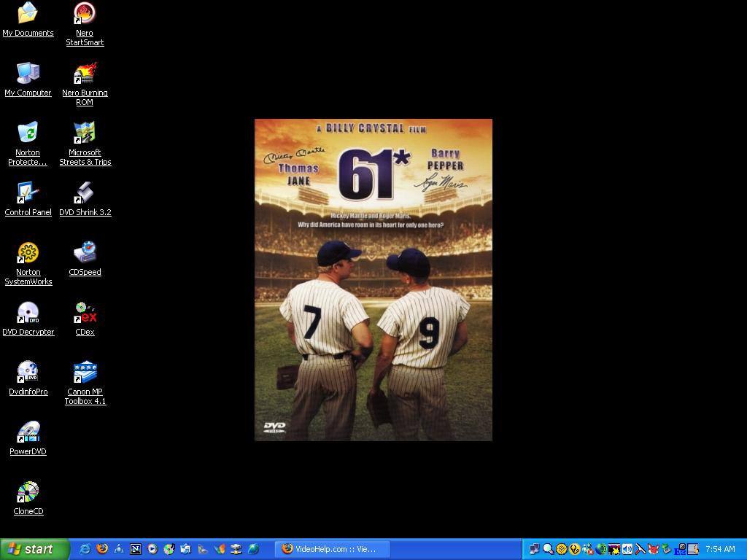Launch Firefox from the Quick Launch bar
747x560 pixels.
tap(102, 549)
